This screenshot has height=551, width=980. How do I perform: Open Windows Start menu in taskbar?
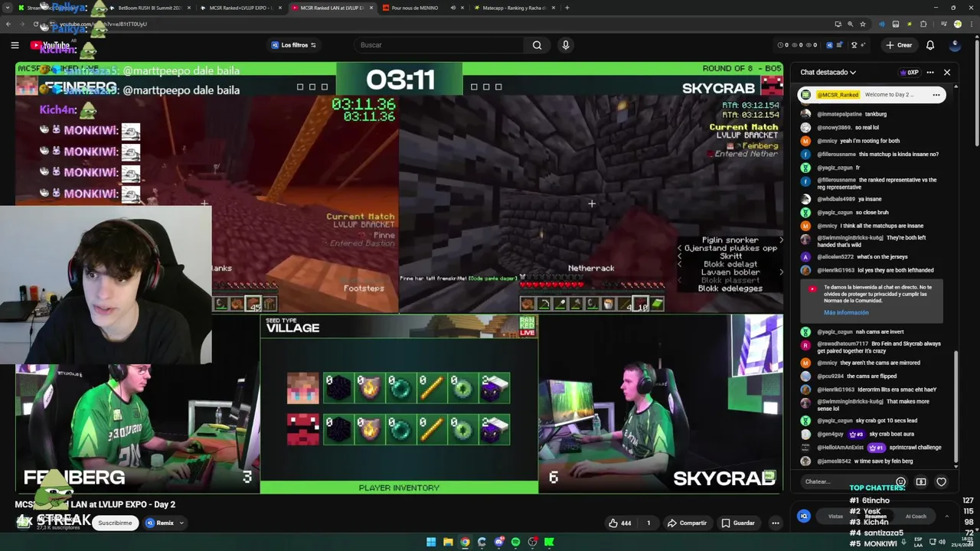[x=431, y=542]
